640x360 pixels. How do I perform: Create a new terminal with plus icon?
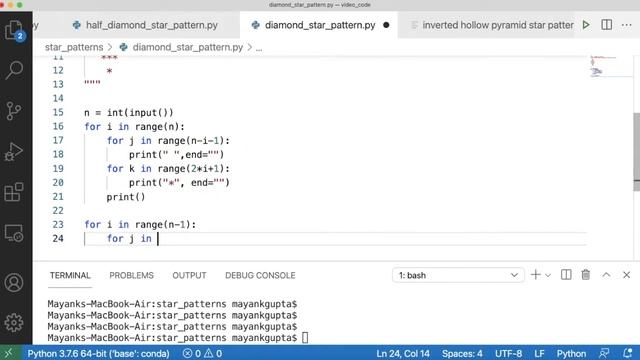536,275
